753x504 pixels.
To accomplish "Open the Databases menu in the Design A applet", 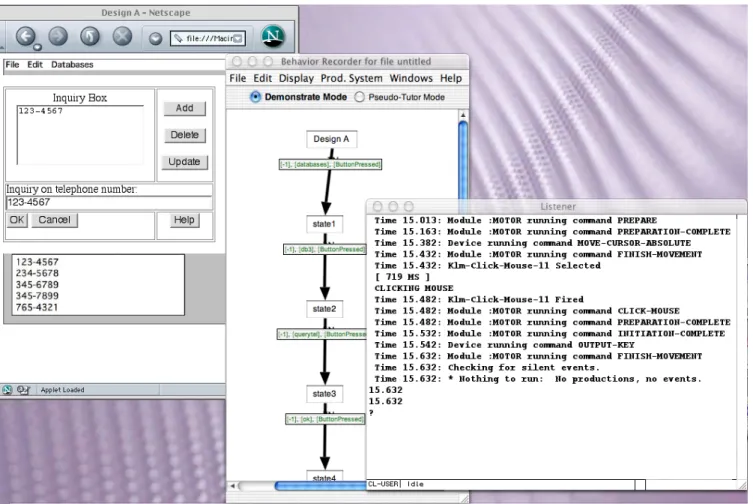I will [72, 64].
